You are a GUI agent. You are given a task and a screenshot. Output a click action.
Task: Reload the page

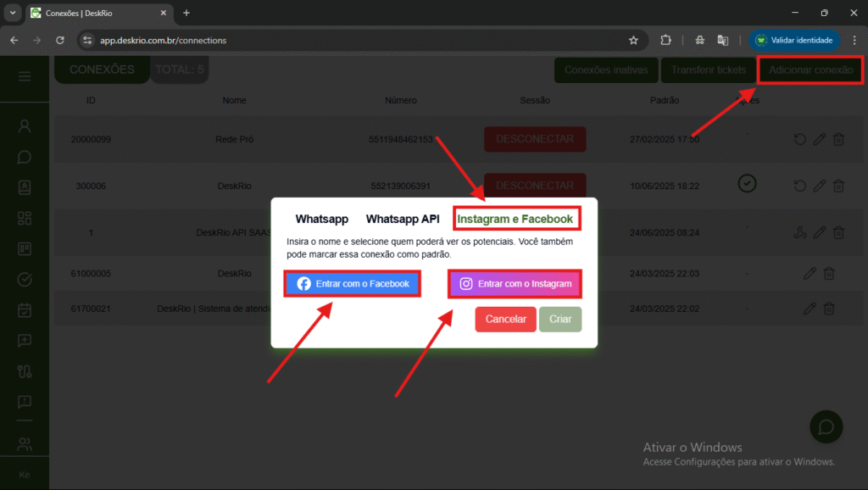pyautogui.click(x=60, y=40)
